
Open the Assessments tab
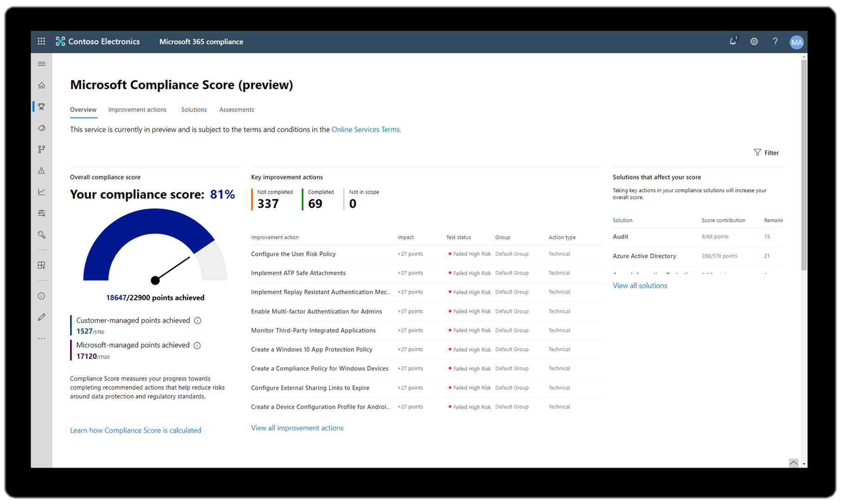(236, 109)
